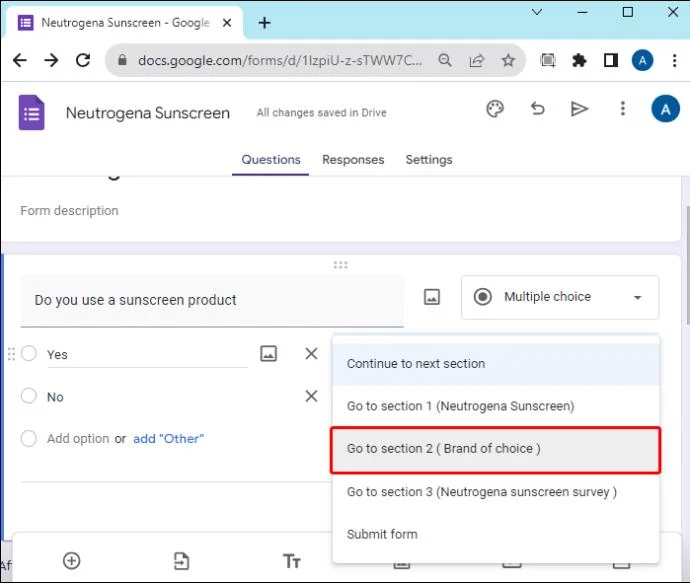Click the Send paper plane icon
The width and height of the screenshot is (690, 583).
(x=579, y=109)
